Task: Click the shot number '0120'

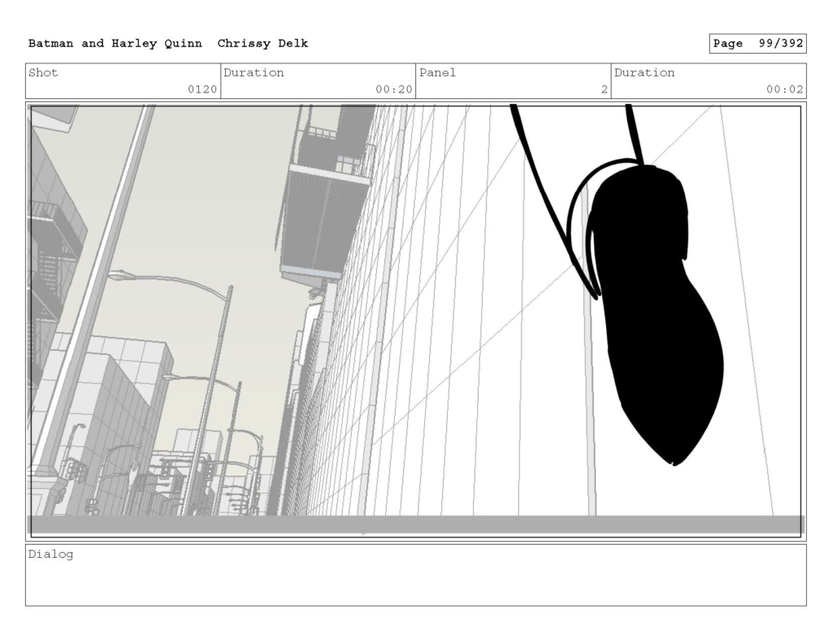Action: tap(202, 89)
